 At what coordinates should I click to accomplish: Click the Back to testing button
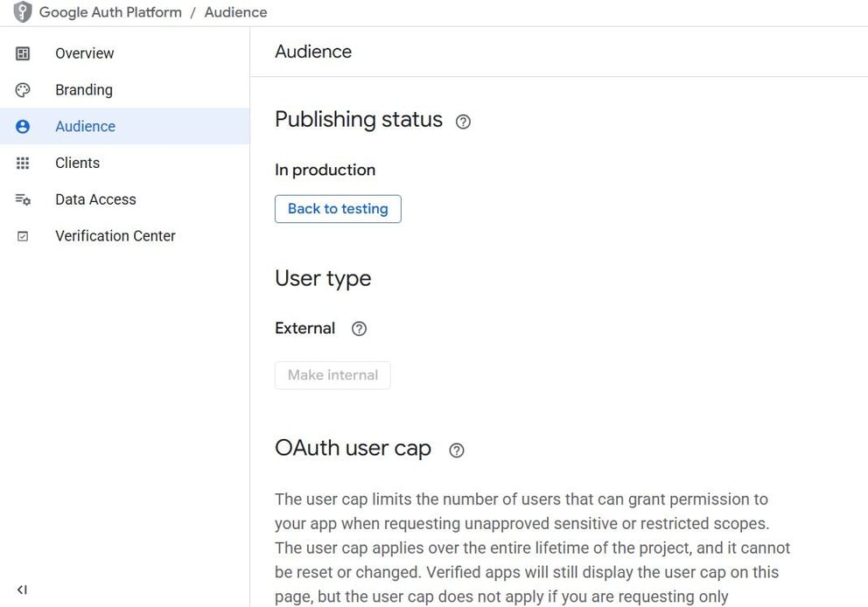[x=338, y=209]
